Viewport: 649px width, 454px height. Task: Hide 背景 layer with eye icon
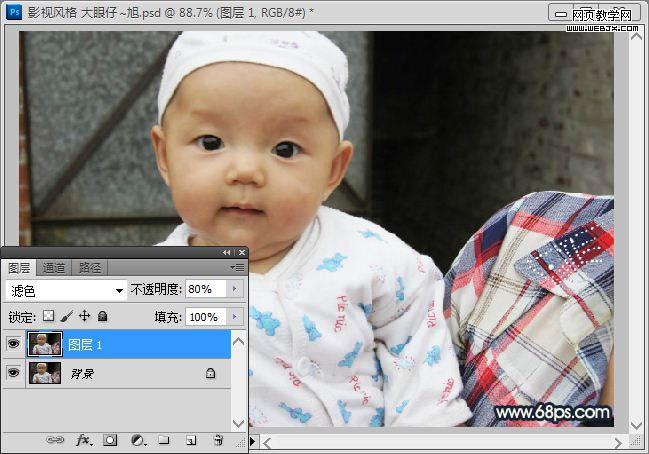tap(13, 373)
